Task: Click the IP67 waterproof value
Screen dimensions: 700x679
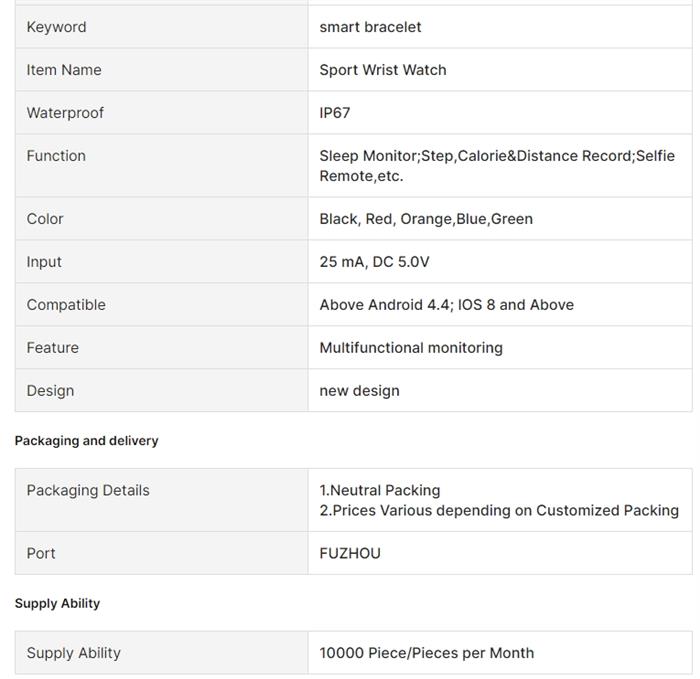Action: click(335, 113)
